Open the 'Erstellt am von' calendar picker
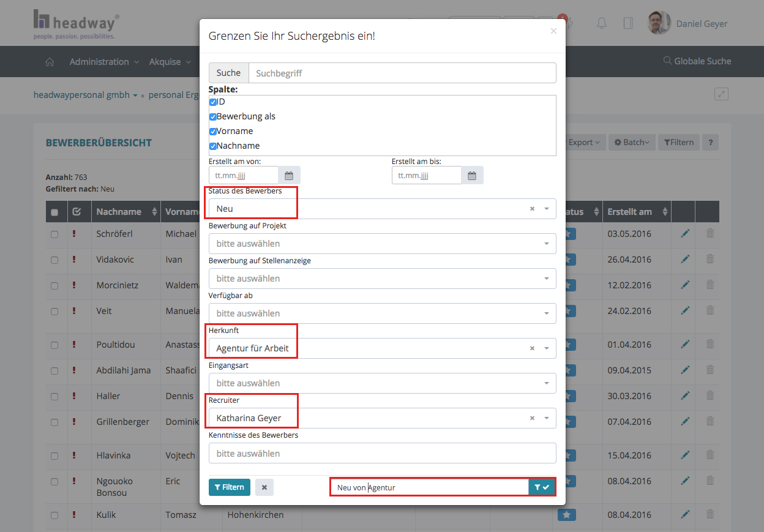Viewport: 764px width, 532px height. tap(289, 176)
